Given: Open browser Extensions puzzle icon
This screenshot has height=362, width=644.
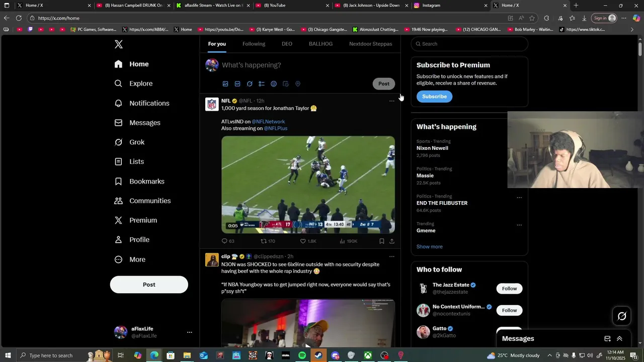Looking at the screenshot, I should pos(546,18).
